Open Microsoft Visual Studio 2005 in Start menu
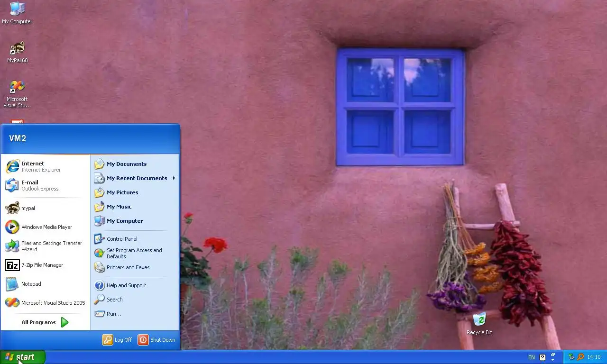The image size is (607, 364). tap(46, 303)
